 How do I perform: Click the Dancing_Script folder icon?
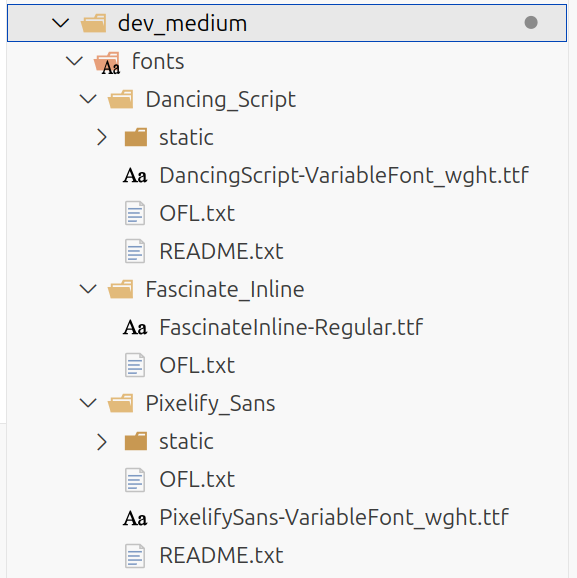coord(121,99)
